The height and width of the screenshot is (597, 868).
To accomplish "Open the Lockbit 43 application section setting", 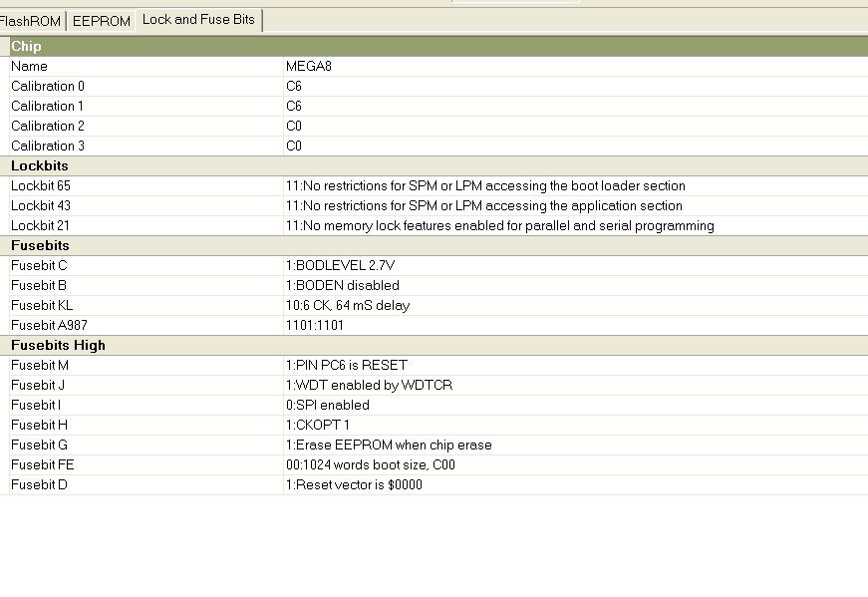I will 483,205.
